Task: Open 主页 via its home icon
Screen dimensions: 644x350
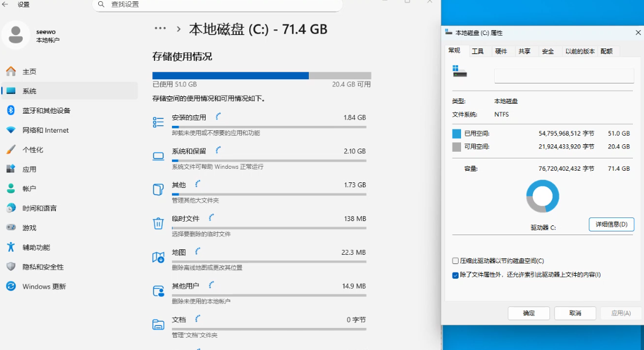Action: (x=11, y=71)
